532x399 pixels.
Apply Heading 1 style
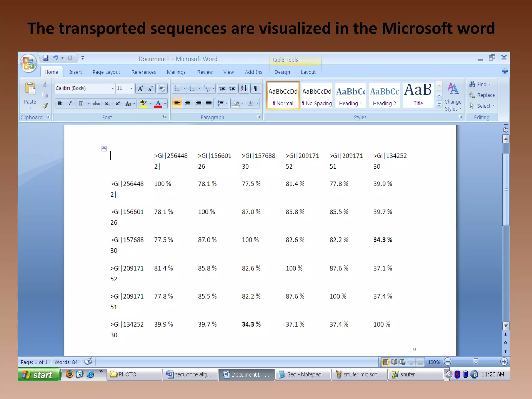click(350, 95)
